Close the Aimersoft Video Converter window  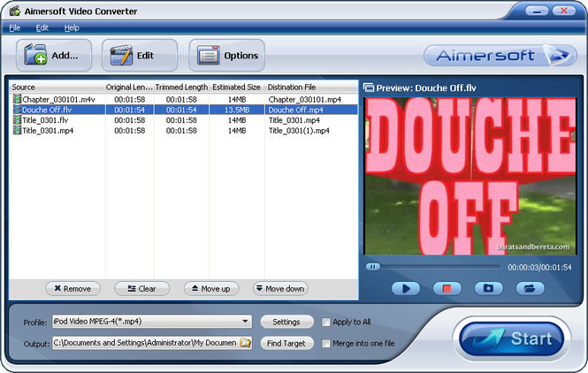[563, 11]
